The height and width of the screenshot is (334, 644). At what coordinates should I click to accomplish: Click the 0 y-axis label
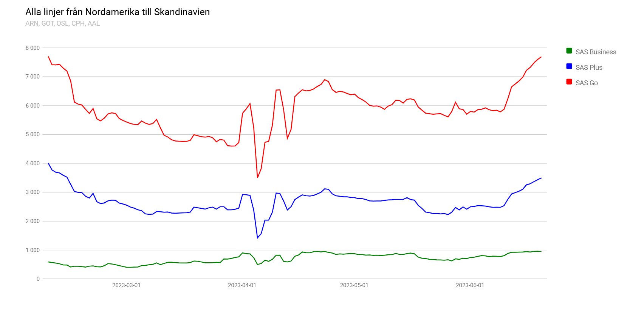38,279
